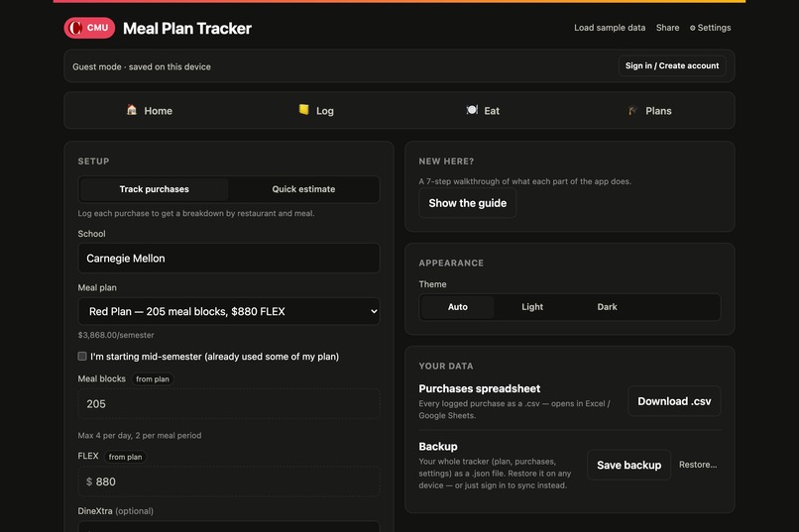Click the Meal blocks field showing 205
799x532 pixels.
[229, 404]
